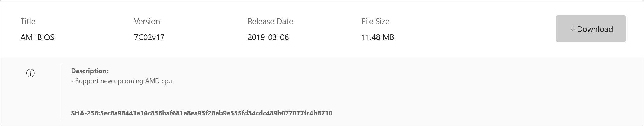Select the 11.48 MB file size value
Screen dimensions: 644x126
[x=378, y=37]
